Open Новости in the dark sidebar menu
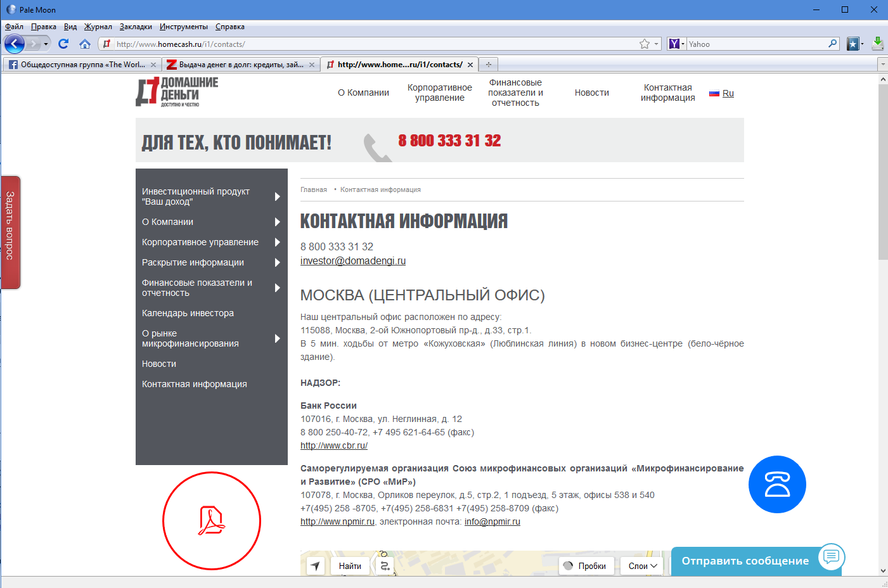 tap(159, 364)
